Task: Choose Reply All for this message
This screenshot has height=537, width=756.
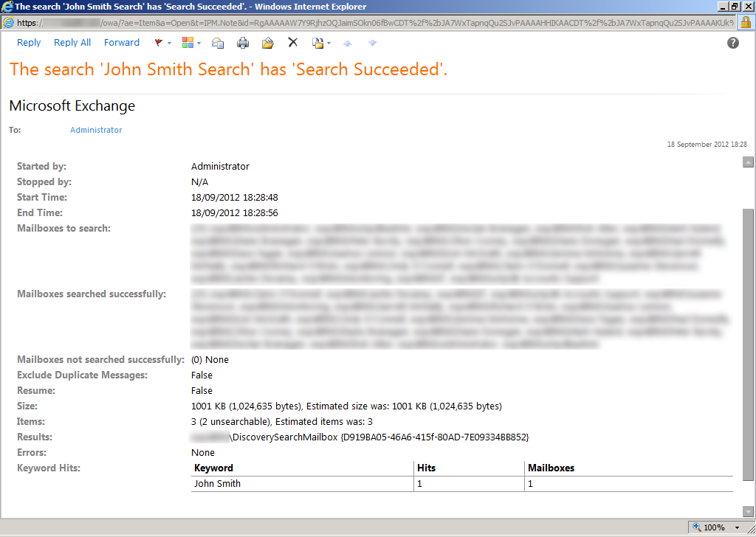Action: [72, 42]
